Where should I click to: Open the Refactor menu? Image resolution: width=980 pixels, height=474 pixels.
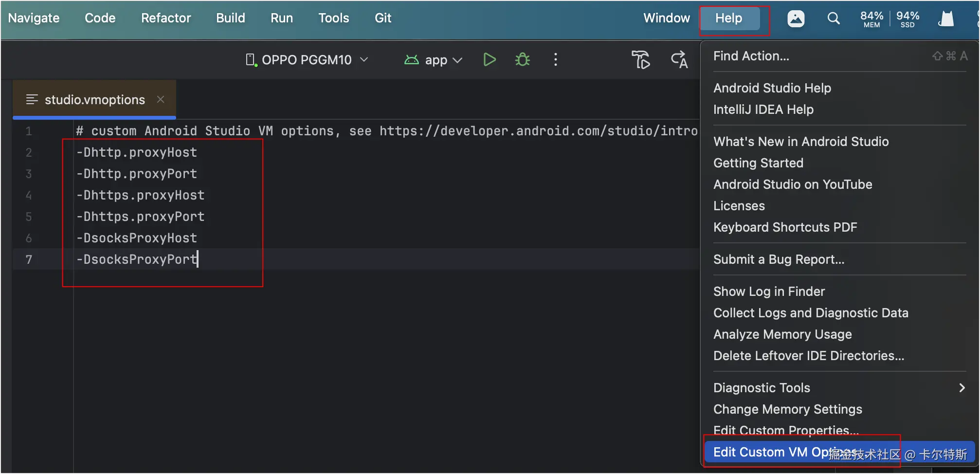coord(166,18)
